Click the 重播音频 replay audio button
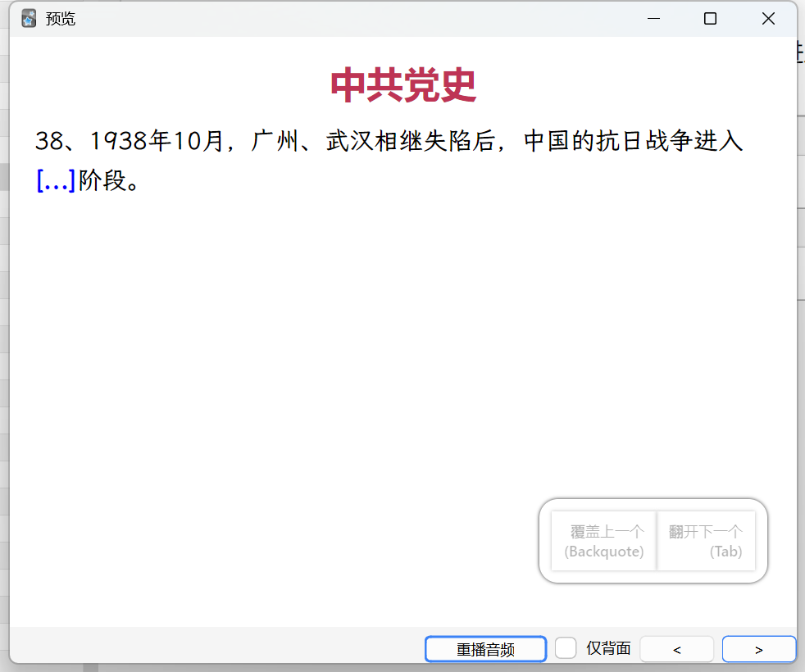The width and height of the screenshot is (805, 672). 485,649
